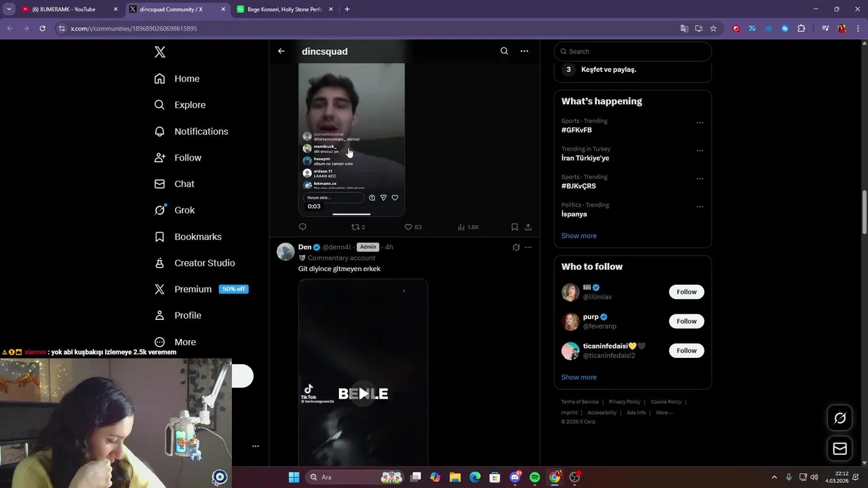Open options for İspanya trend

pos(700,207)
